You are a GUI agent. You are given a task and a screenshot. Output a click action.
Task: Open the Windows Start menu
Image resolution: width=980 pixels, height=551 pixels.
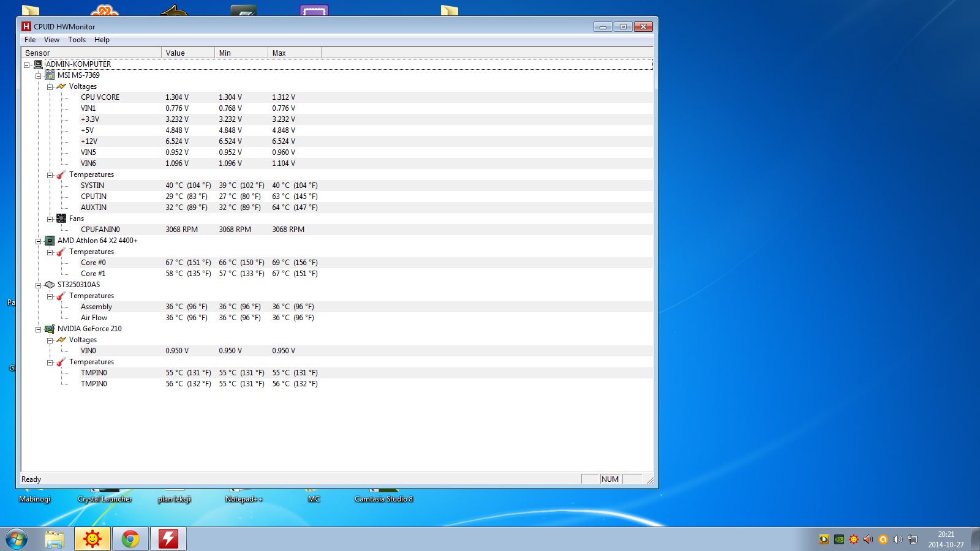pyautogui.click(x=17, y=539)
